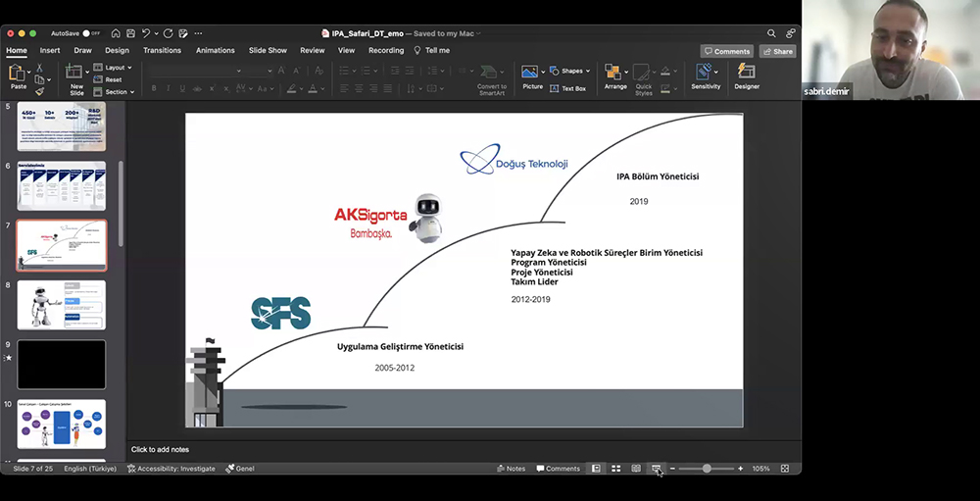
Task: Undo the last action
Action: coord(146,33)
